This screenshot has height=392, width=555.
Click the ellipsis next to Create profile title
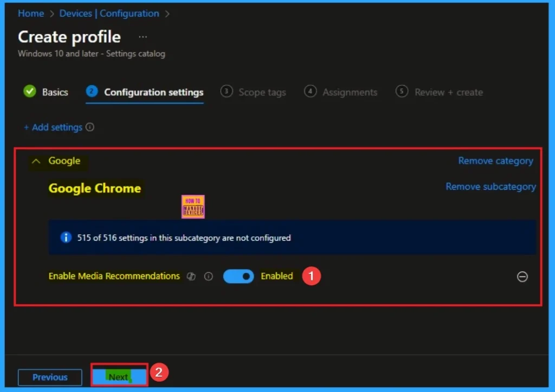[x=143, y=36]
